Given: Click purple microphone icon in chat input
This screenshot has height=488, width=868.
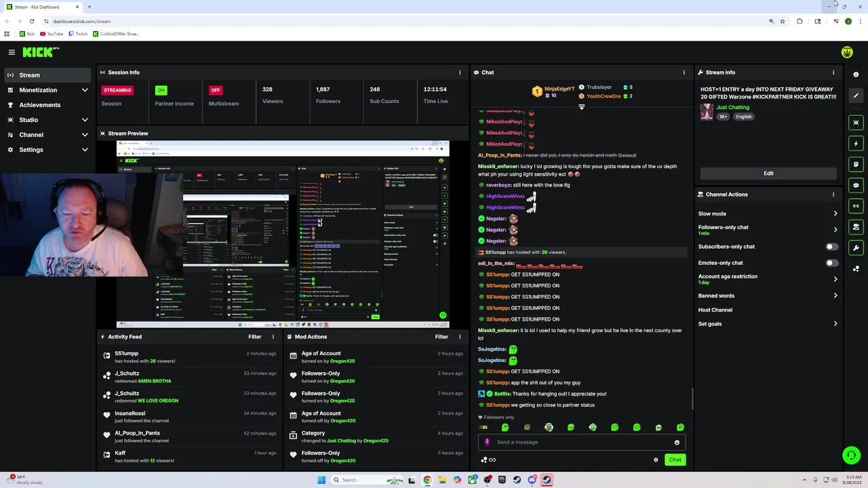Looking at the screenshot, I should [487, 442].
